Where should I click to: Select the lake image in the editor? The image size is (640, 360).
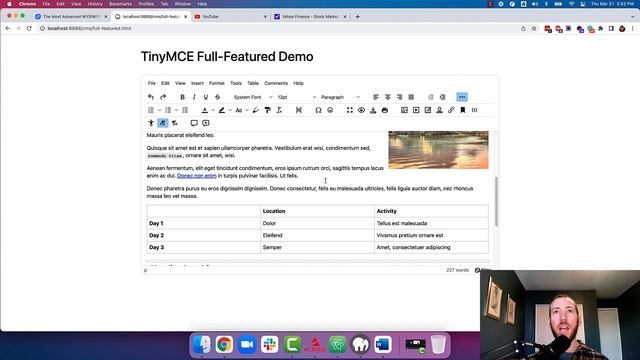(438, 150)
